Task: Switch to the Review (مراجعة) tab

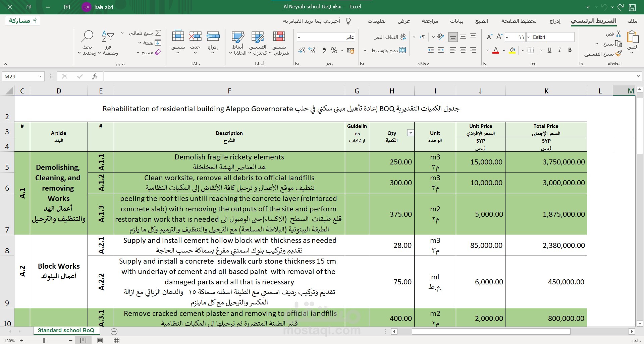Action: point(430,21)
